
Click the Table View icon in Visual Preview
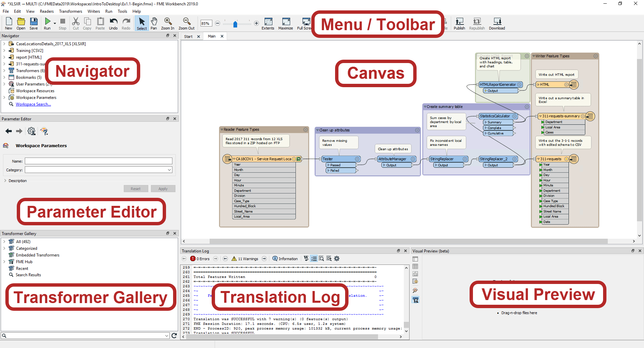click(415, 266)
